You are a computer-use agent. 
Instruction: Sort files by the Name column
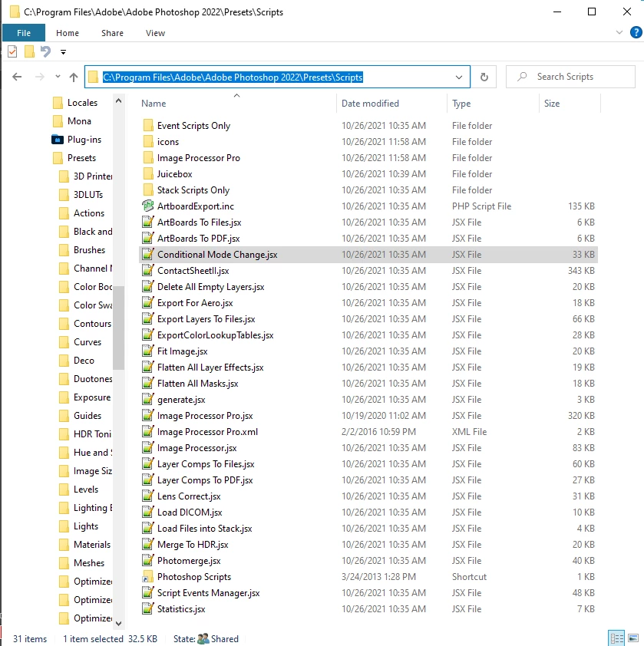(x=154, y=104)
